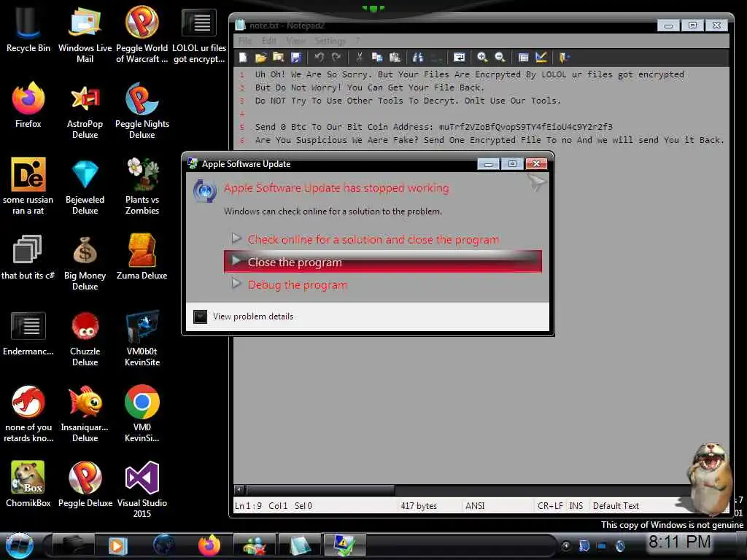Select Zuma Deluxe desktop icon

(142, 257)
